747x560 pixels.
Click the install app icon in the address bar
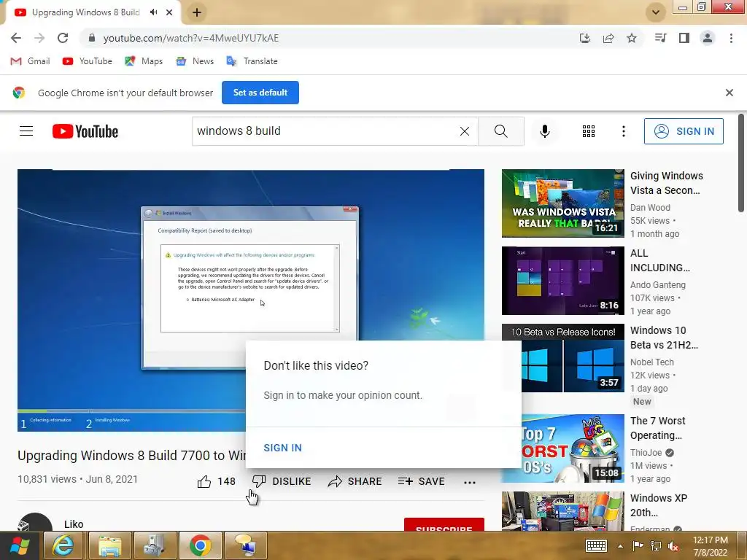click(585, 38)
